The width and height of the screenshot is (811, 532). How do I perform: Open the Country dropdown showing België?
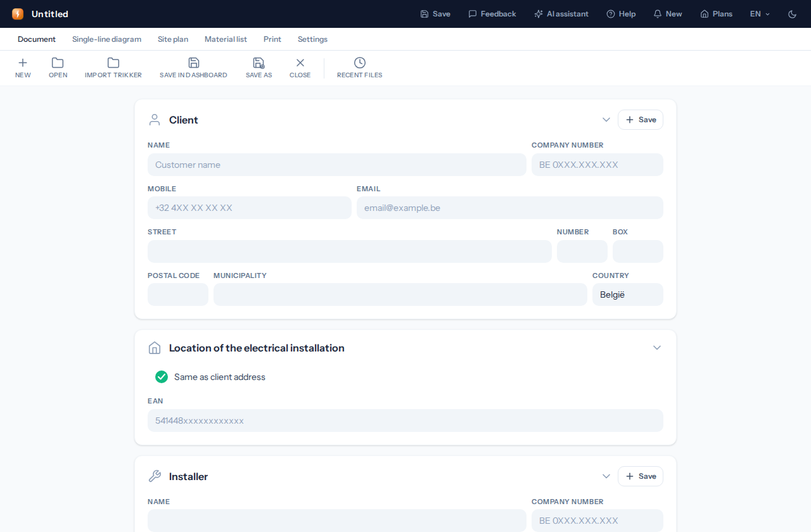coord(628,294)
